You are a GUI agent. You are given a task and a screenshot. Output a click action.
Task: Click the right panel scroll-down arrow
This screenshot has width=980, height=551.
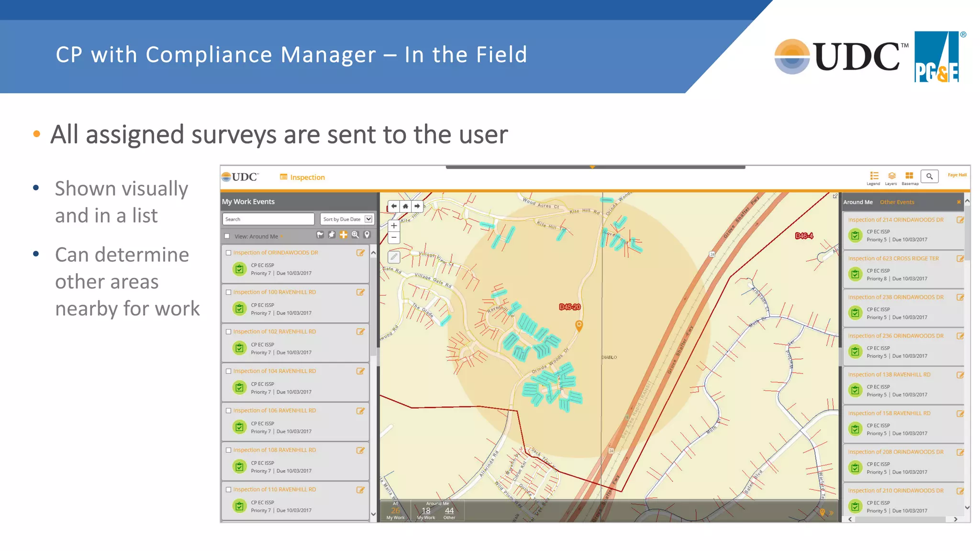967,508
